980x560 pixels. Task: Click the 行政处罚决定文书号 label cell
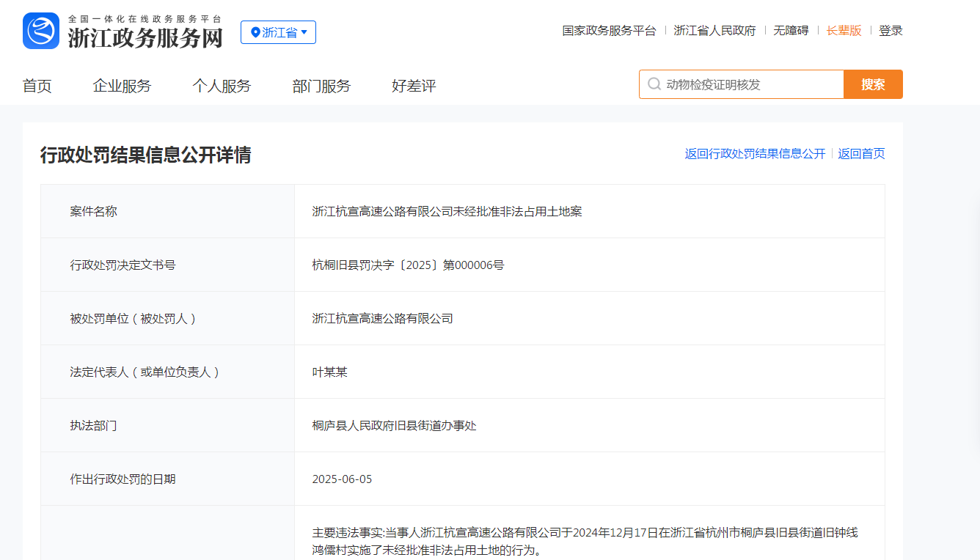point(167,265)
